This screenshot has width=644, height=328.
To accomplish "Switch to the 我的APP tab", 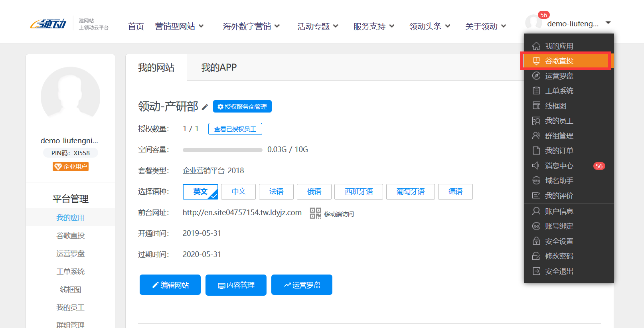I will coord(219,67).
